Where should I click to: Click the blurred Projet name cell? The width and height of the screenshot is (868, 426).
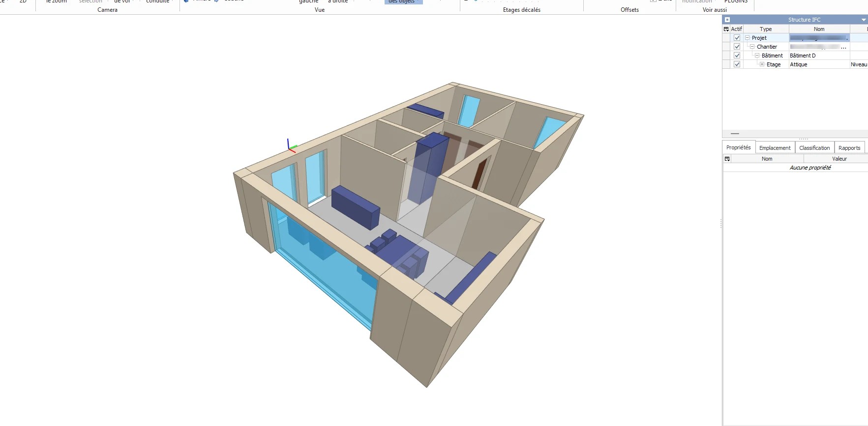[x=819, y=38]
